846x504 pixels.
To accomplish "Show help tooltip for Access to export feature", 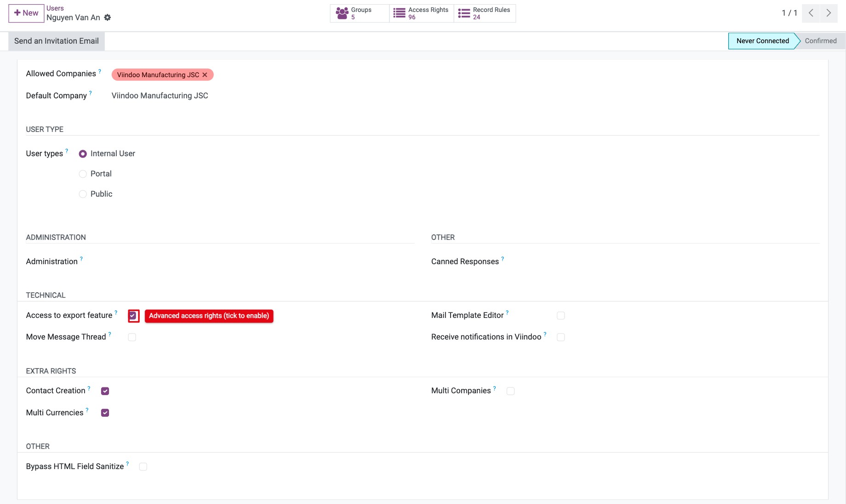I will coord(116,312).
